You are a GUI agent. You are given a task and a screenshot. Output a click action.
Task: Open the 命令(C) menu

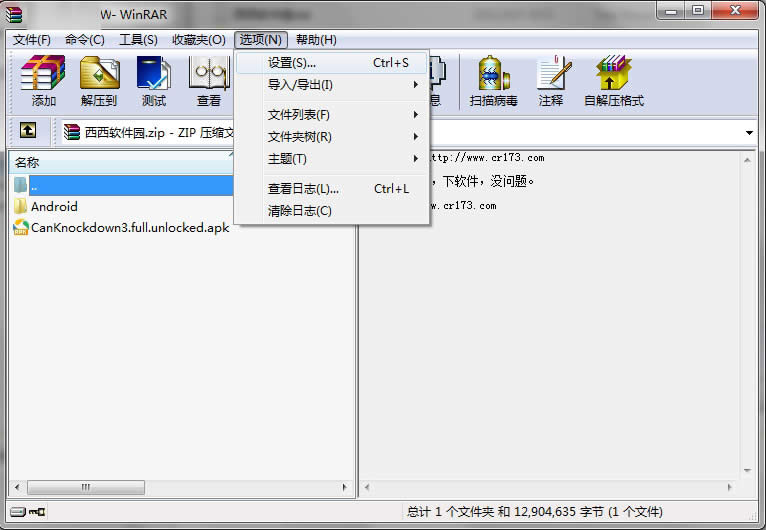85,40
